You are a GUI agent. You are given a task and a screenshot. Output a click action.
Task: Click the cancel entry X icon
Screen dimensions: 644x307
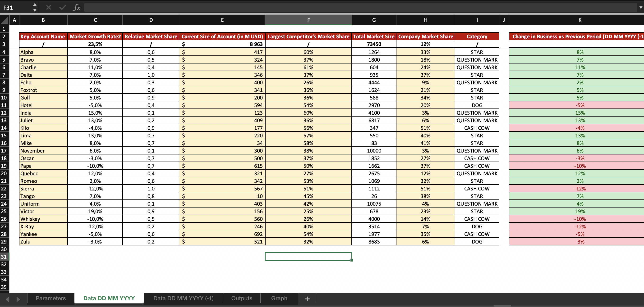pos(49,8)
